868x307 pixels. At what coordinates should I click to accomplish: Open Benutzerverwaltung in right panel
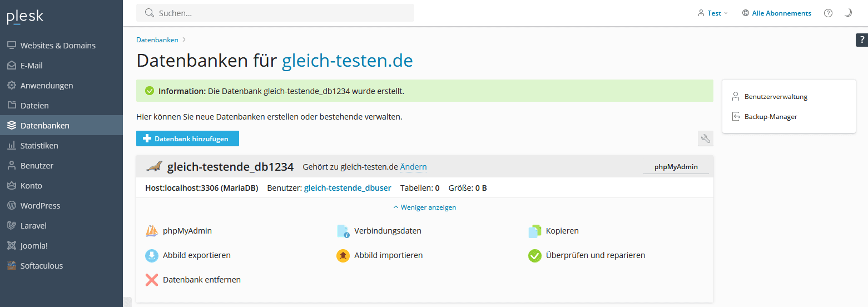coord(776,97)
